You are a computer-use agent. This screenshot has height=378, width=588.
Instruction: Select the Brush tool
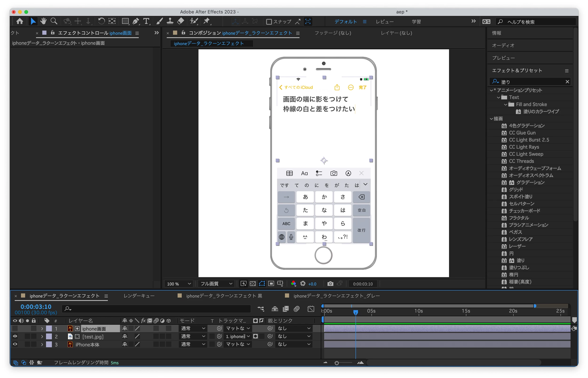click(x=159, y=21)
